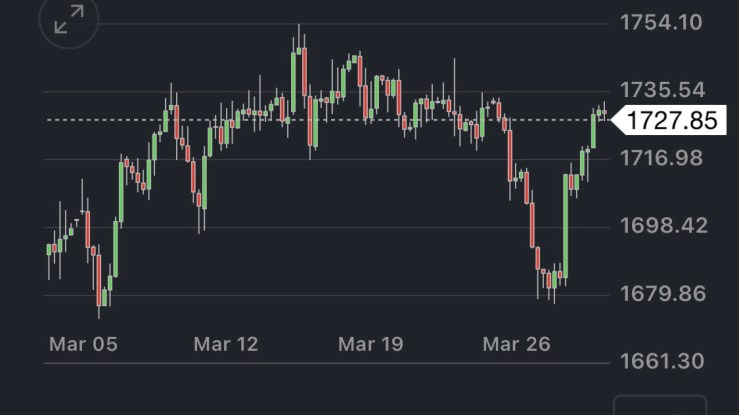Select the Mar 05 date label

coord(82,344)
